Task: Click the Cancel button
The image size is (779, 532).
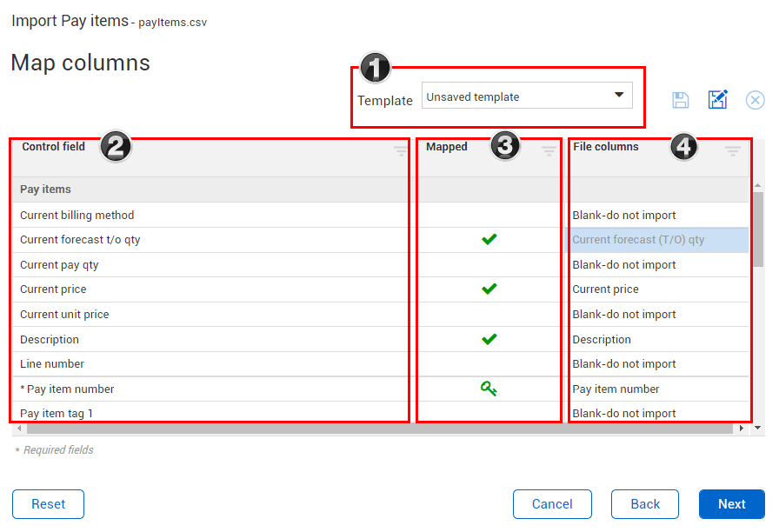Action: pos(552,504)
